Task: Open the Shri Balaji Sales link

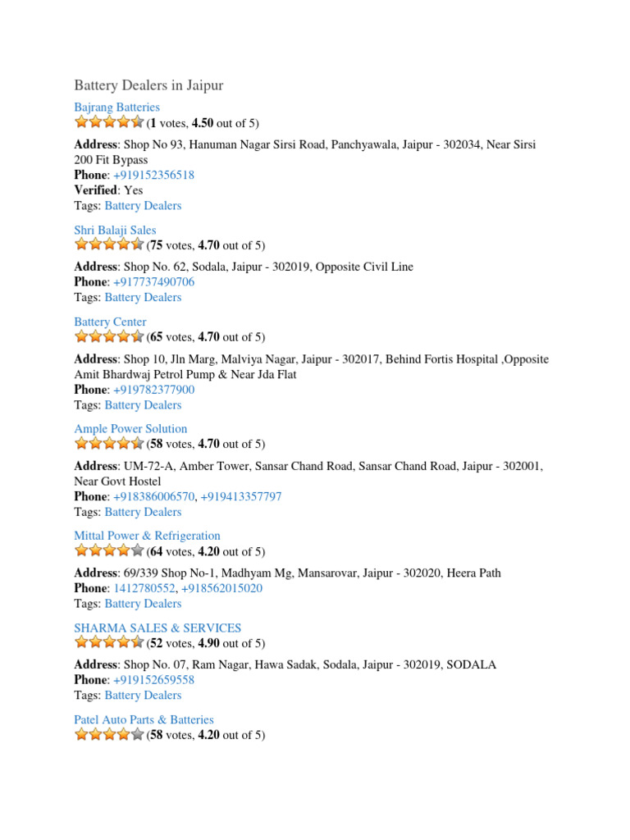Action: 115,231
